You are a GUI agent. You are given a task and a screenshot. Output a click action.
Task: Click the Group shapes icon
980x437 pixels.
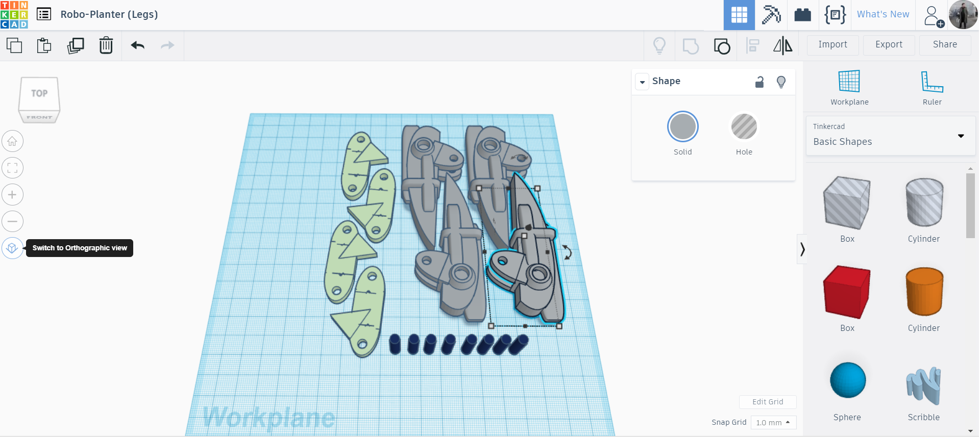(x=691, y=46)
